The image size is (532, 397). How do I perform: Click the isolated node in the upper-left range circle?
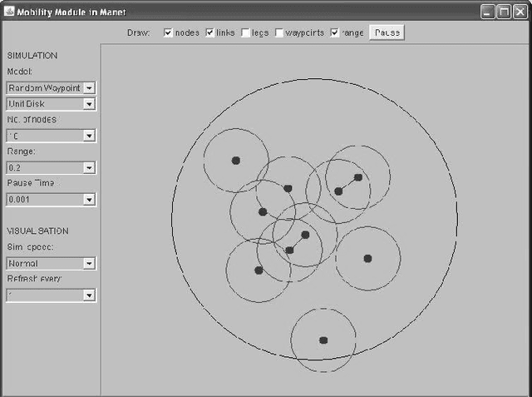236,160
